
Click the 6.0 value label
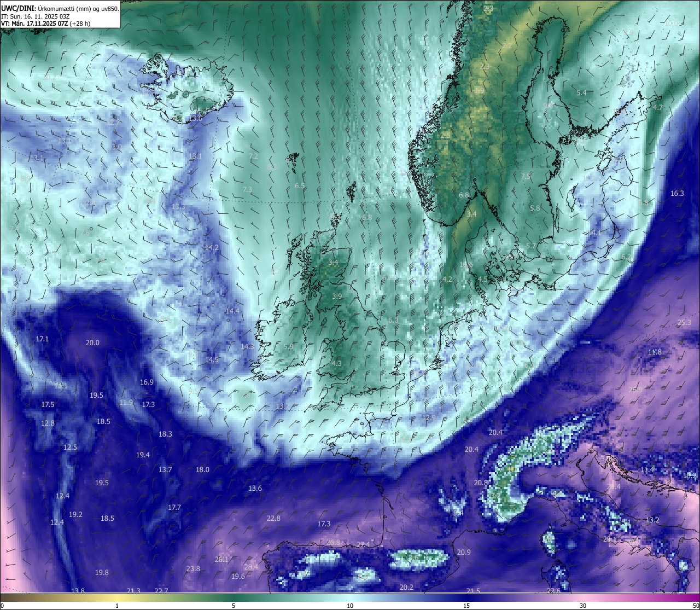(x=393, y=321)
